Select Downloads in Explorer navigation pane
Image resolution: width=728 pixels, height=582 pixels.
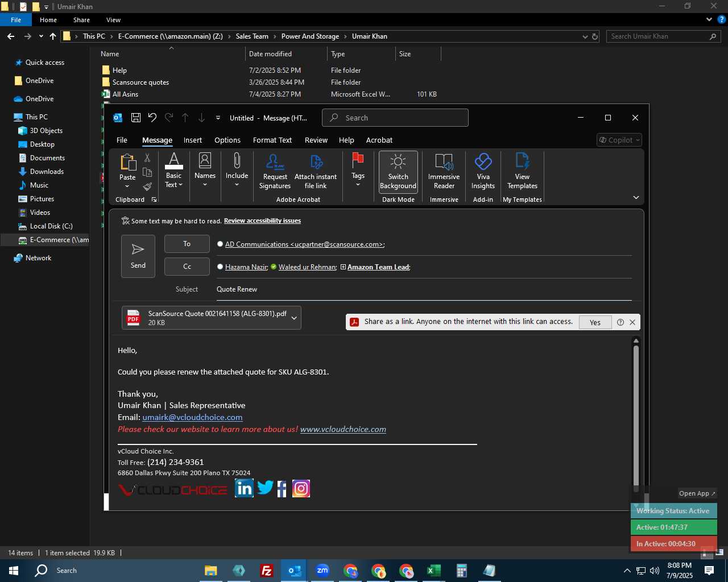point(47,172)
